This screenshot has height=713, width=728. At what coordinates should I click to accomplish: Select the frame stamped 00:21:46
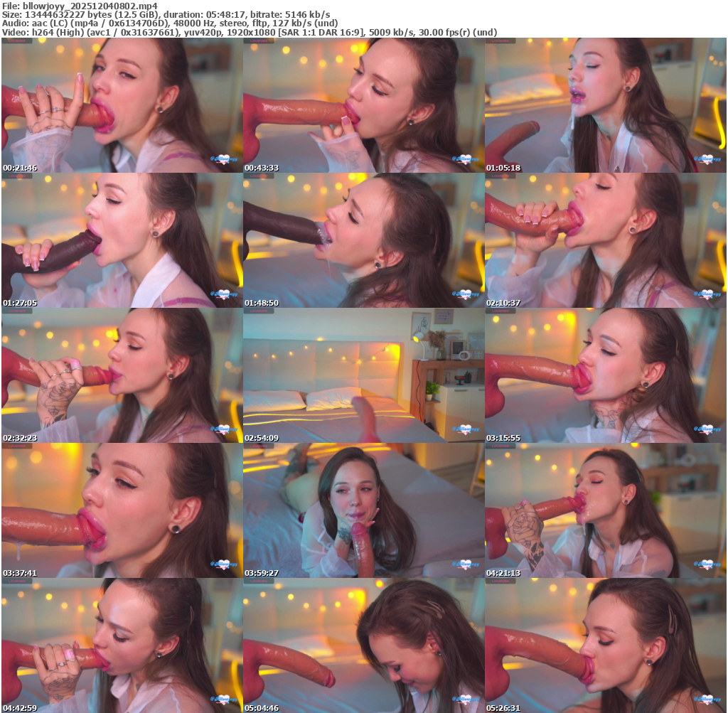(122, 105)
